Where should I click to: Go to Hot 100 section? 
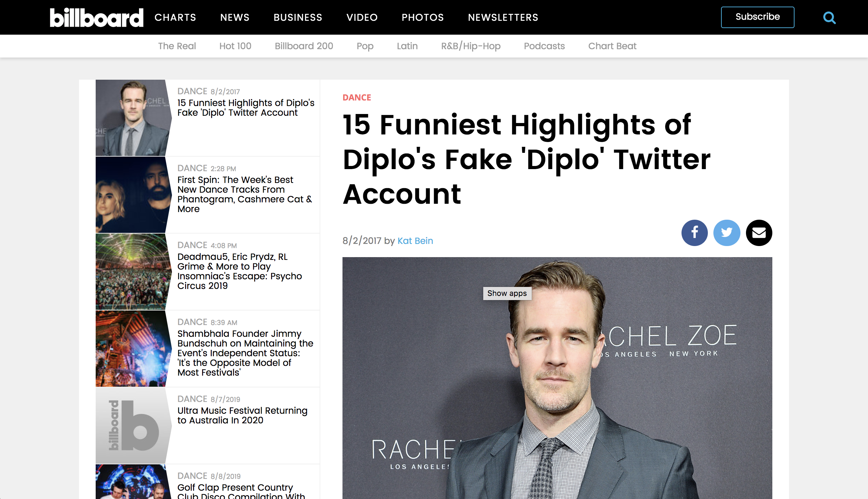(x=235, y=46)
